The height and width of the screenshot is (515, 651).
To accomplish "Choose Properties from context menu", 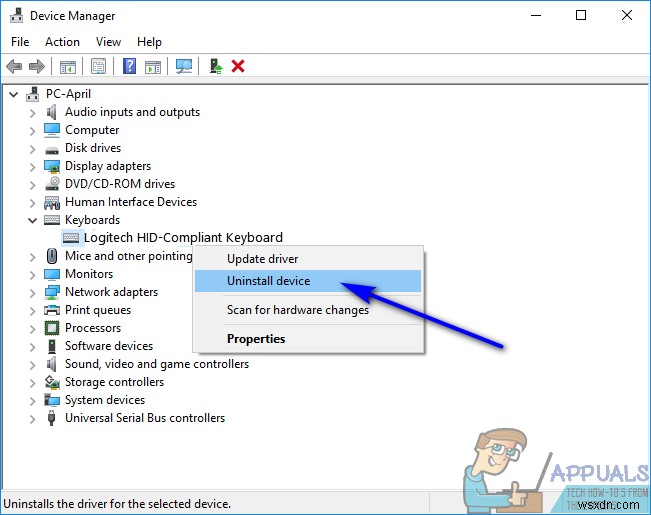I will tap(308, 339).
